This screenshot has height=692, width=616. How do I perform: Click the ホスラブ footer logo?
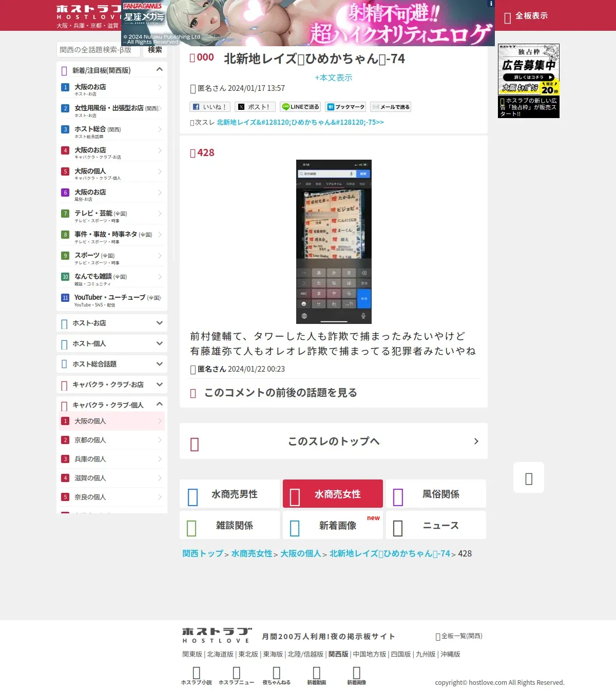click(x=217, y=635)
